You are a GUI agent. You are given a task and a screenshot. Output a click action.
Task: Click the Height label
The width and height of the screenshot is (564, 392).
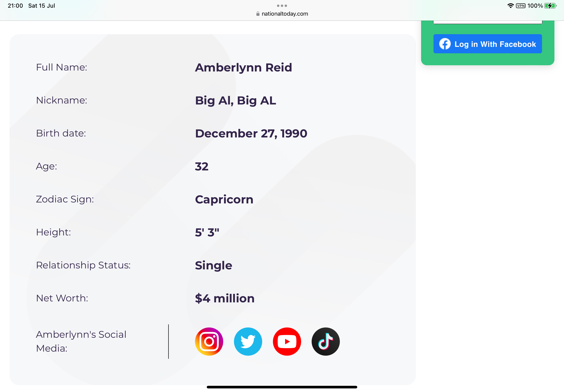54,232
